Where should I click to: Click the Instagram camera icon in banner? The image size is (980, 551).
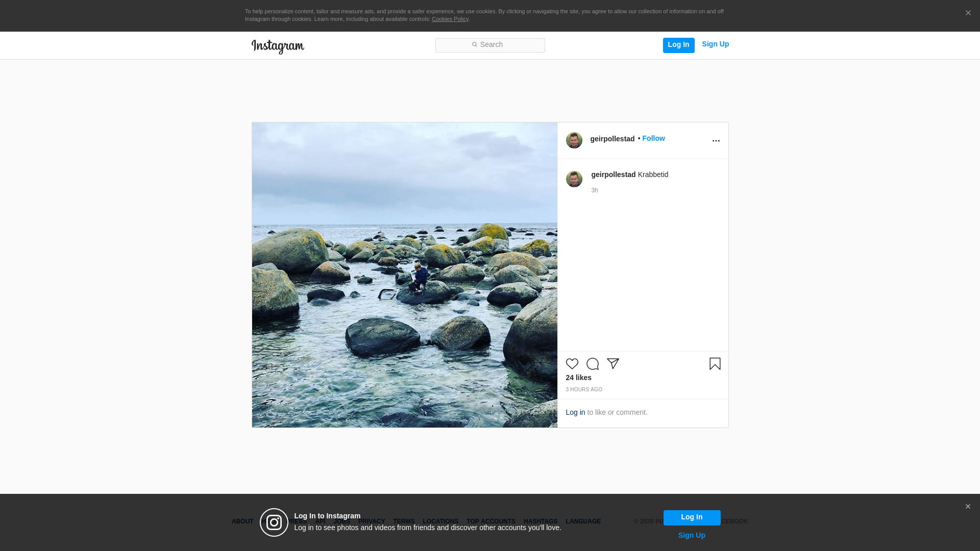pyautogui.click(x=274, y=522)
